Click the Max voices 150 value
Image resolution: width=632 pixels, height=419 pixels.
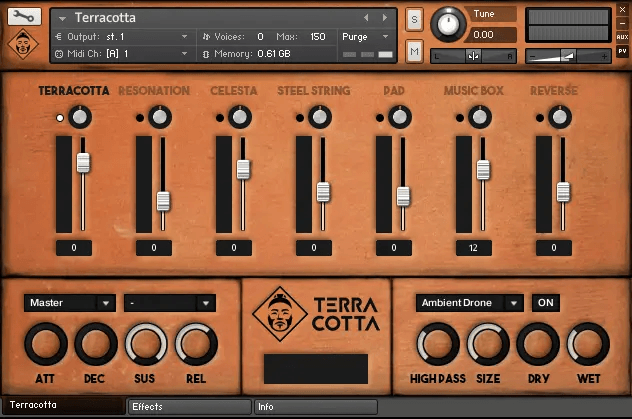pos(318,37)
